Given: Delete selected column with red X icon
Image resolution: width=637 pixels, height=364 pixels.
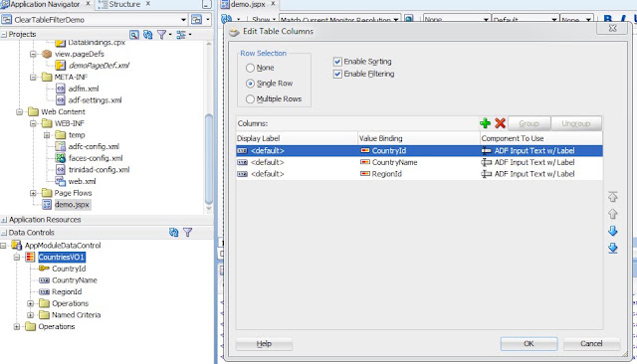Looking at the screenshot, I should (x=500, y=123).
